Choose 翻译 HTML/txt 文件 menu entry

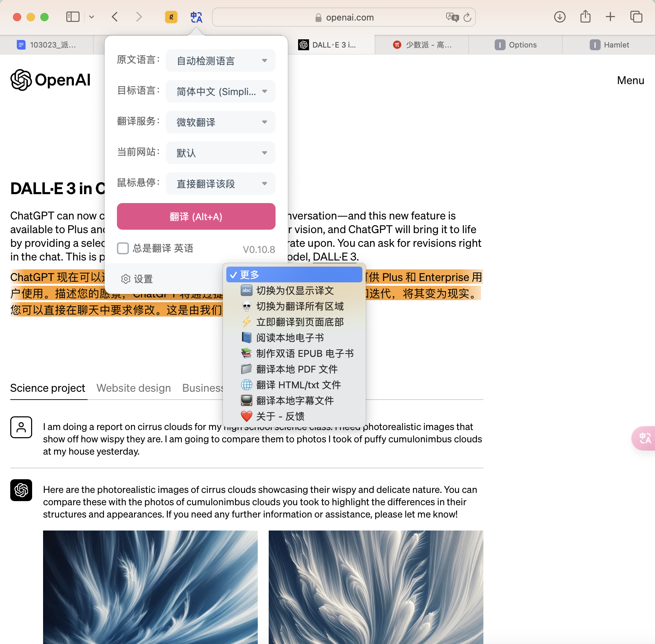(294, 385)
